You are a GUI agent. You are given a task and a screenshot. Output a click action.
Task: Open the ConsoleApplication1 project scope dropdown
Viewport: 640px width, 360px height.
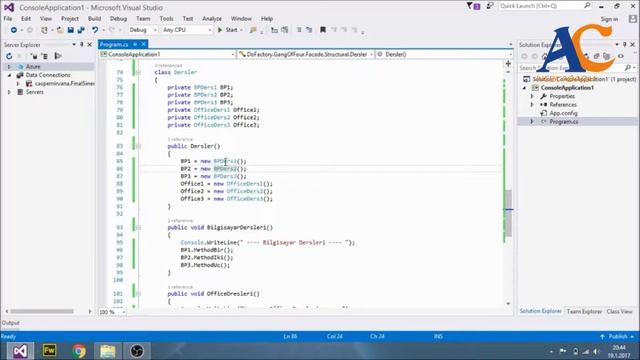click(167, 54)
